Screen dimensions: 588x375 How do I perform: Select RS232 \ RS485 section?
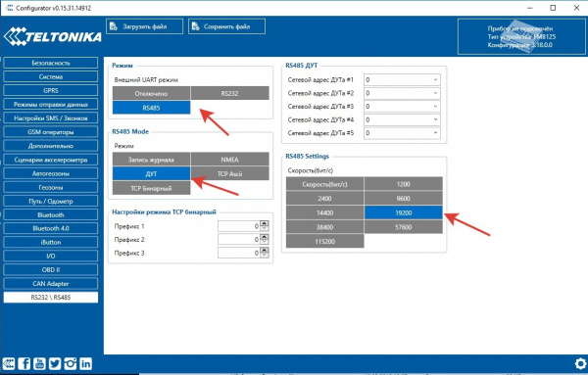click(51, 298)
